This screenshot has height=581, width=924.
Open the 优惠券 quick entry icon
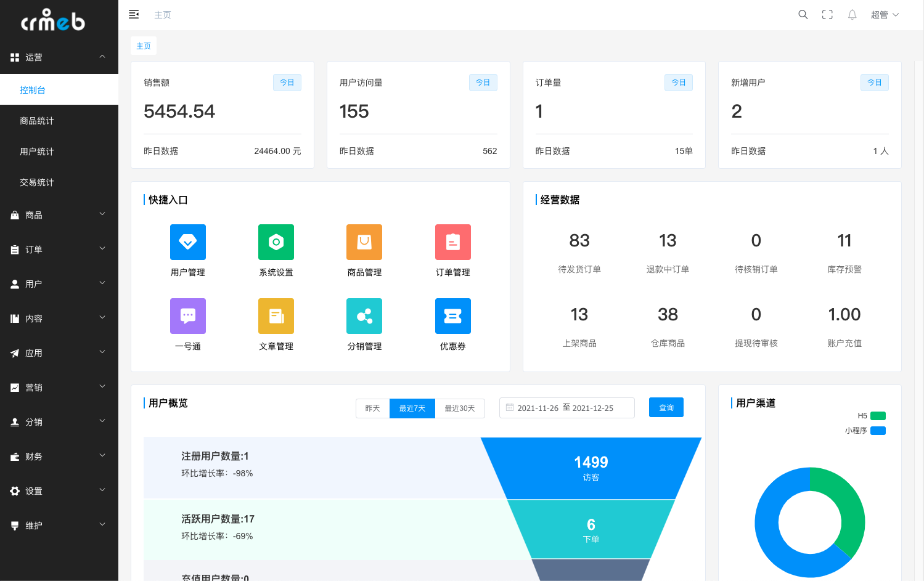pos(452,316)
